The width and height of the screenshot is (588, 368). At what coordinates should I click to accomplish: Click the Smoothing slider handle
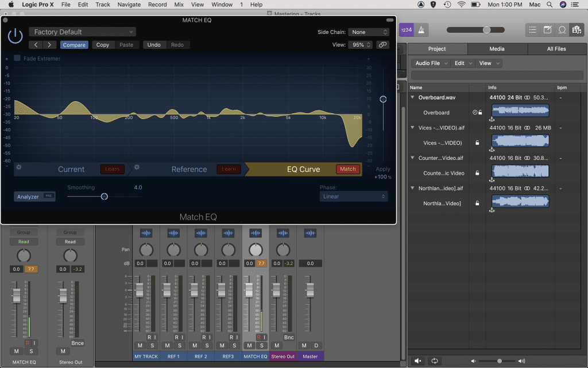[105, 196]
